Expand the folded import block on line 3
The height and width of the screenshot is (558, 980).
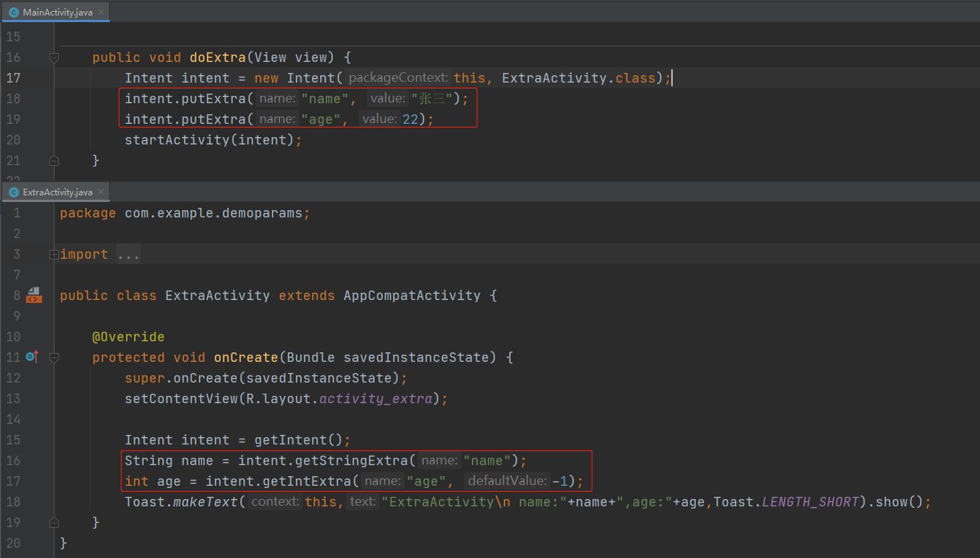tap(54, 254)
